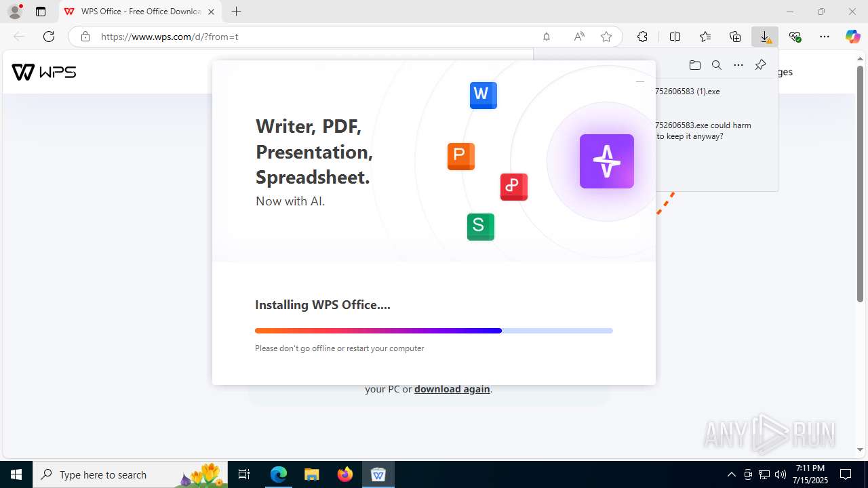Click the notifications bell in address bar
The width and height of the screenshot is (868, 488).
[x=547, y=37]
